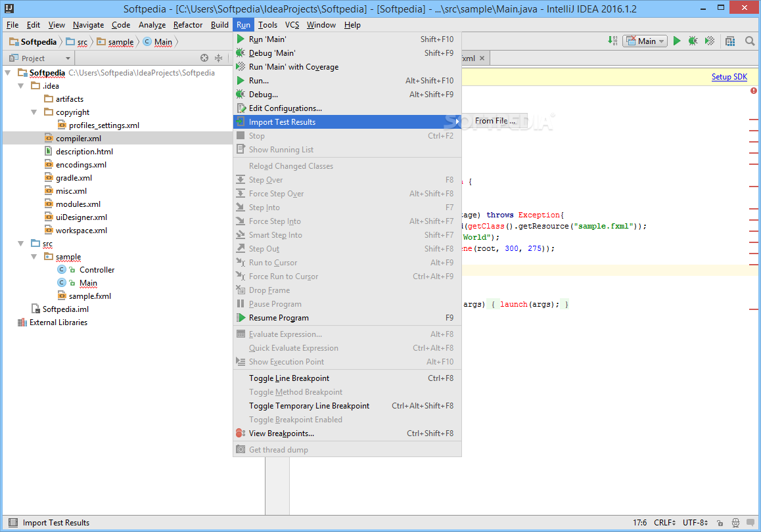The width and height of the screenshot is (761, 532).
Task: Toggle the read-only lock icon in status bar
Action: (x=720, y=523)
